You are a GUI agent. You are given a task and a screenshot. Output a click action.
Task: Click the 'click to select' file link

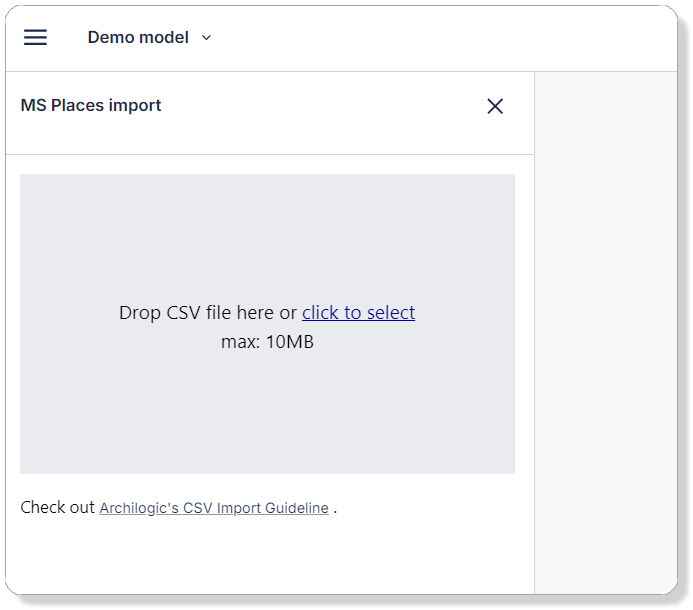click(358, 312)
